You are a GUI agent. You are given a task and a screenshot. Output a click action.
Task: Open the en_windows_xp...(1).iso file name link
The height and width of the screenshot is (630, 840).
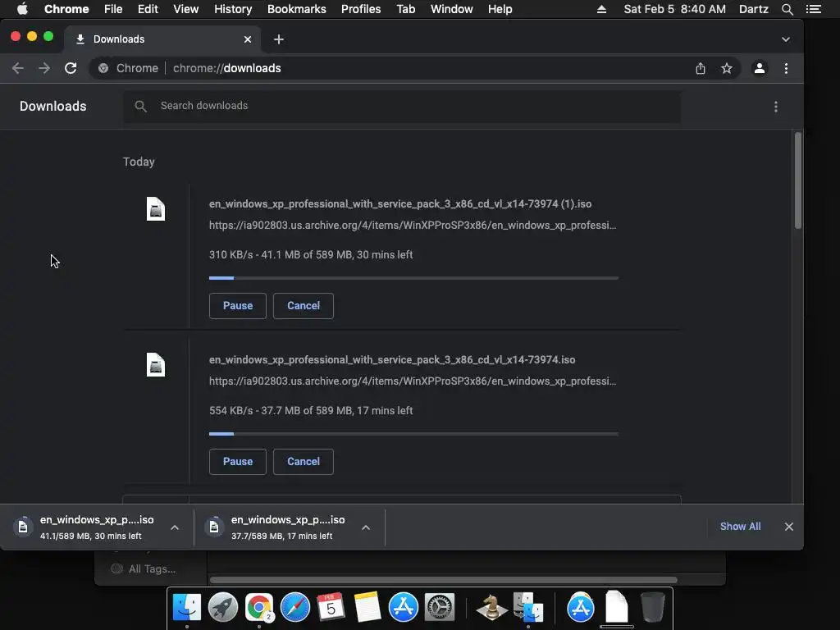point(400,204)
